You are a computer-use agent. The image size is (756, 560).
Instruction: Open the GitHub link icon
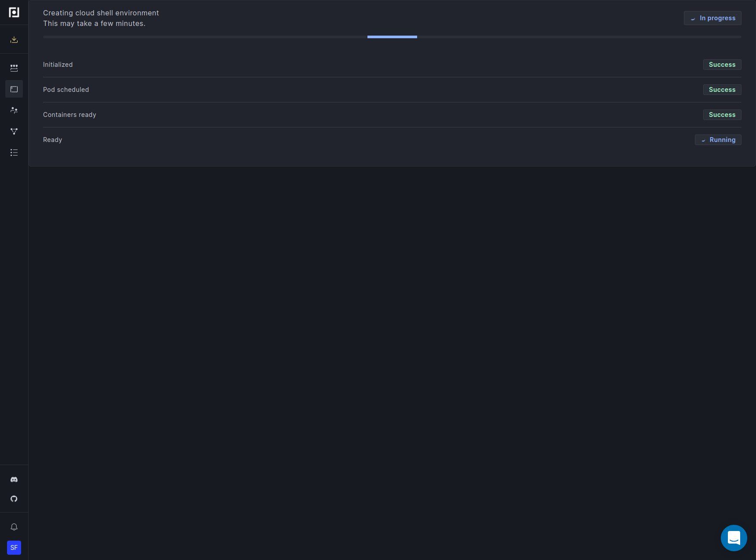pos(14,499)
